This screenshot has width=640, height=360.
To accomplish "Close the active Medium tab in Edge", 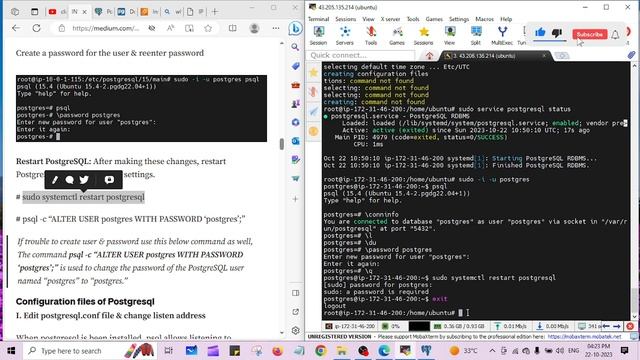I will tap(84, 12).
